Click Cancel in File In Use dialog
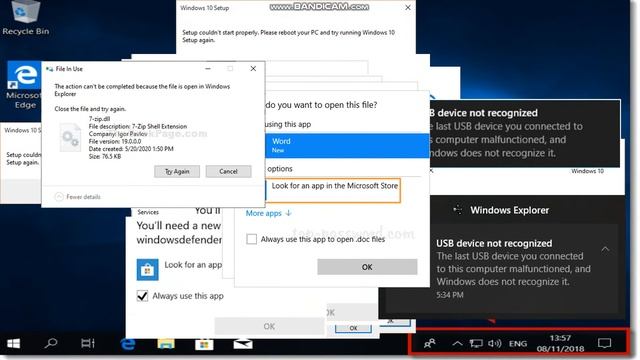Viewport: 640px width, 360px height. [228, 171]
